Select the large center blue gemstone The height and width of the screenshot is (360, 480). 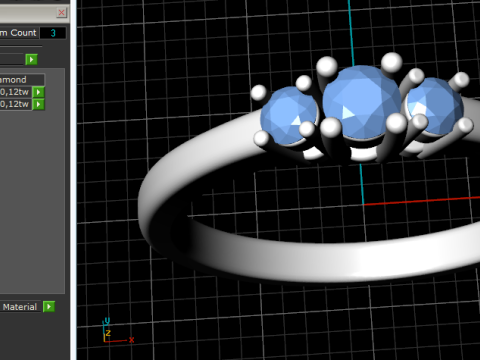362,102
